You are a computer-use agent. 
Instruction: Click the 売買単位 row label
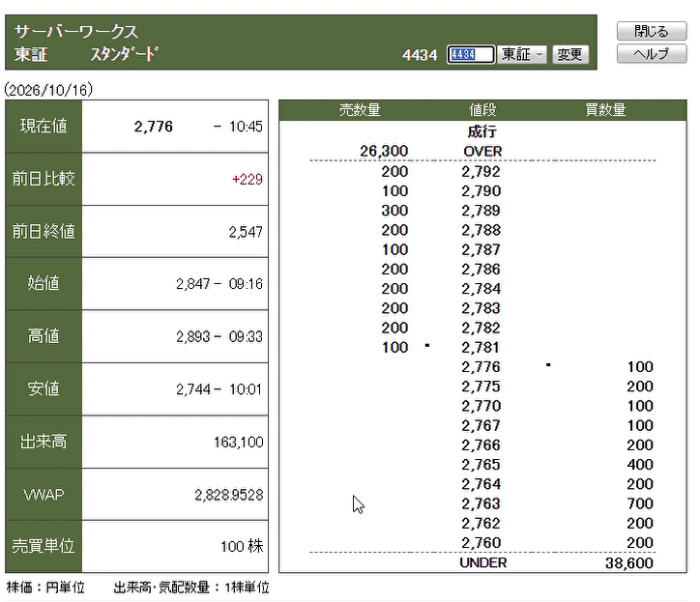pyautogui.click(x=44, y=546)
